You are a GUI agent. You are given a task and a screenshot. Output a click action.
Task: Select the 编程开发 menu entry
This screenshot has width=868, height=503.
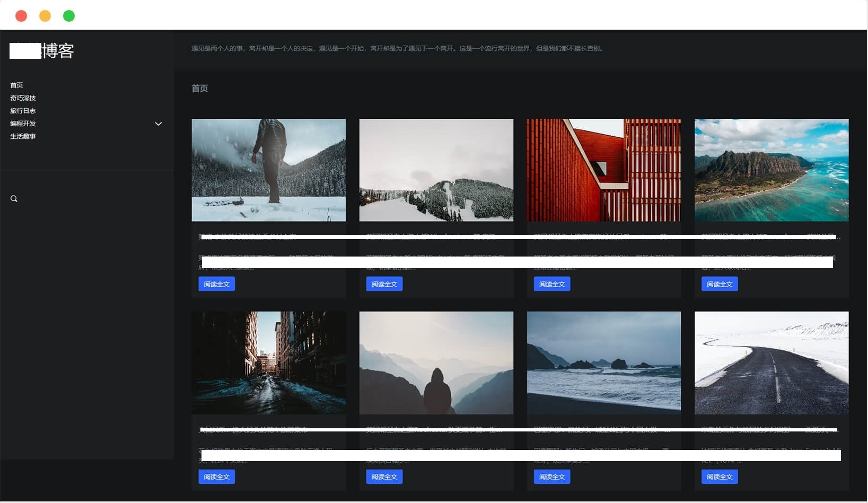tap(23, 123)
